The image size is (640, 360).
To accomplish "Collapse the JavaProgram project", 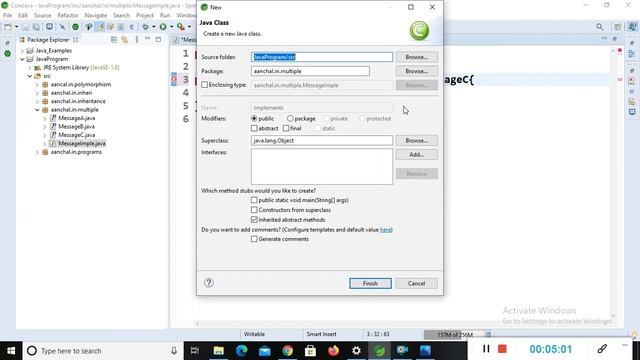I will [x=22, y=59].
